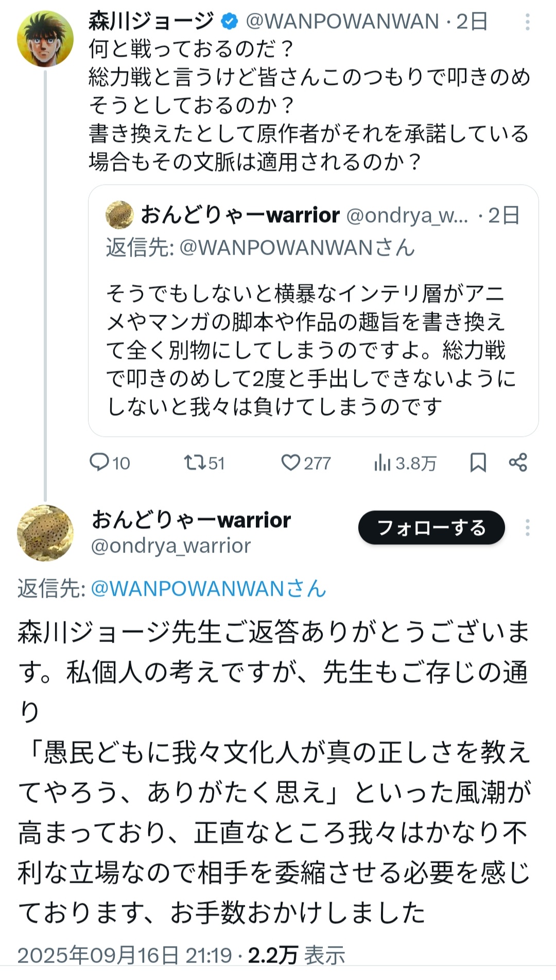This screenshot has width=556, height=980.
Task: View the 2.2万 表示 view count
Action: [297, 955]
